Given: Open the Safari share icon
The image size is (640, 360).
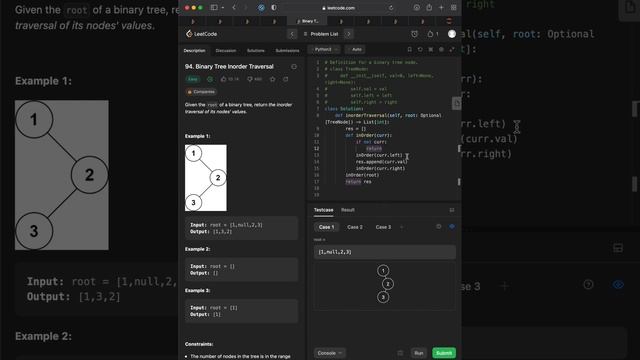Looking at the screenshot, I should point(429,7).
